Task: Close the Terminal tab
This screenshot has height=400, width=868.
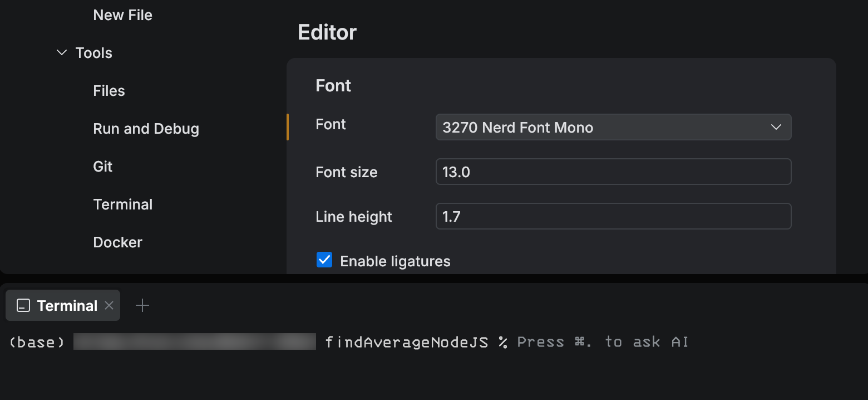Action: pyautogui.click(x=109, y=305)
